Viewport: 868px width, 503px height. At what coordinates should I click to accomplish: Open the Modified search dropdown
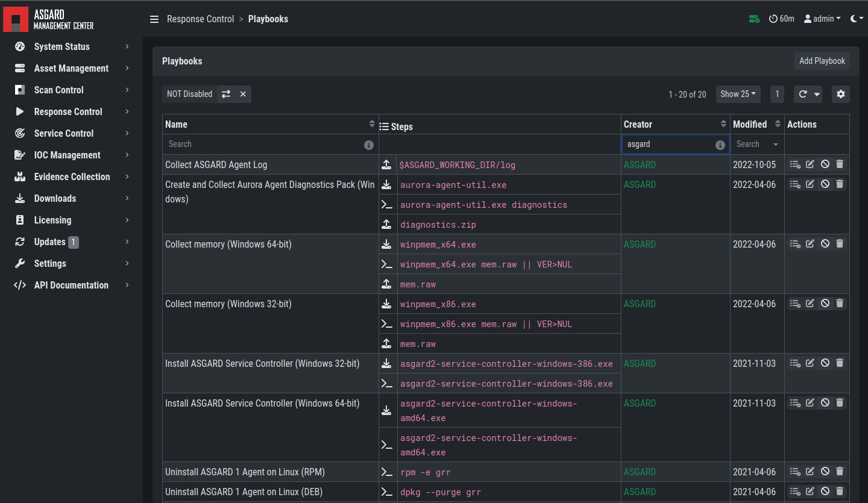(x=757, y=145)
